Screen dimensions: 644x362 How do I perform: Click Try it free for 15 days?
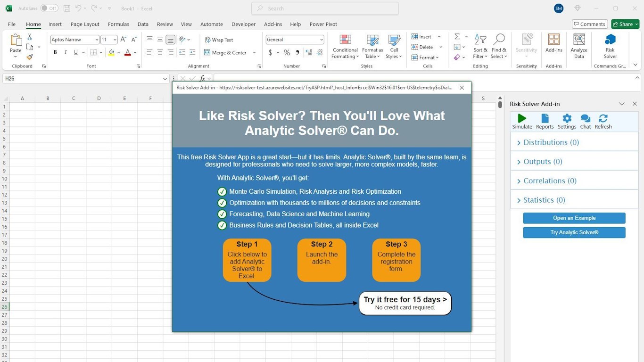(x=405, y=303)
